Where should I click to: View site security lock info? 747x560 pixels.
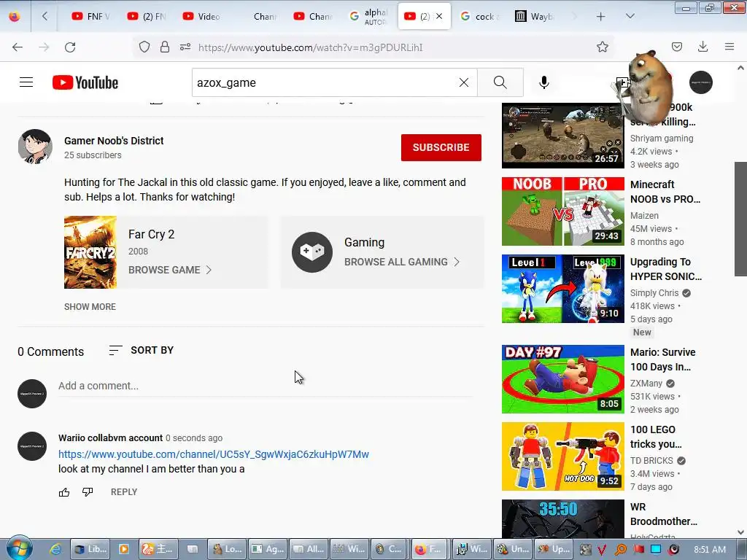(x=164, y=47)
